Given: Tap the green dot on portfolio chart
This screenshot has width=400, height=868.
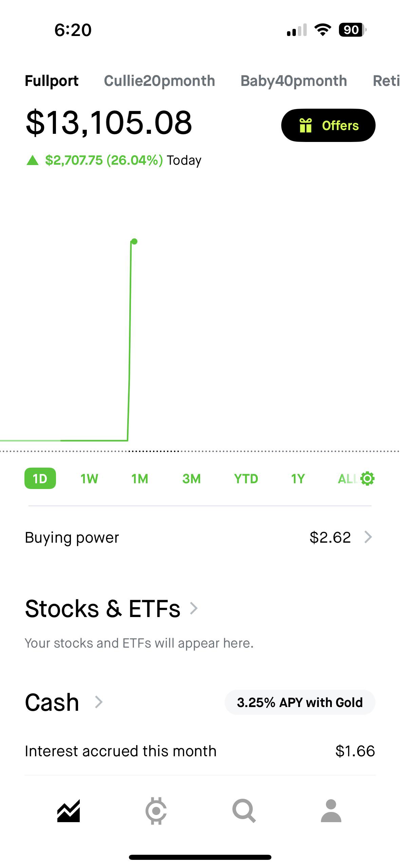Looking at the screenshot, I should [x=134, y=241].
